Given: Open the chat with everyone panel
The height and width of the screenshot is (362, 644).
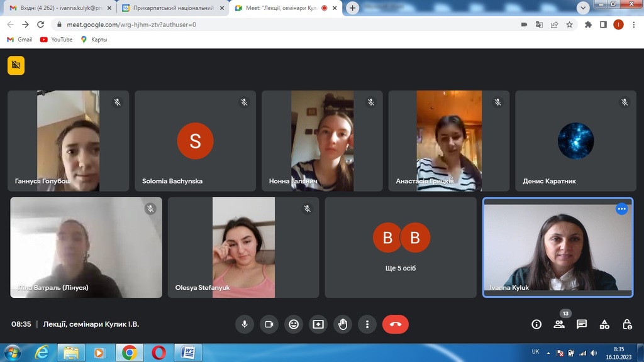Looking at the screenshot, I should (582, 324).
